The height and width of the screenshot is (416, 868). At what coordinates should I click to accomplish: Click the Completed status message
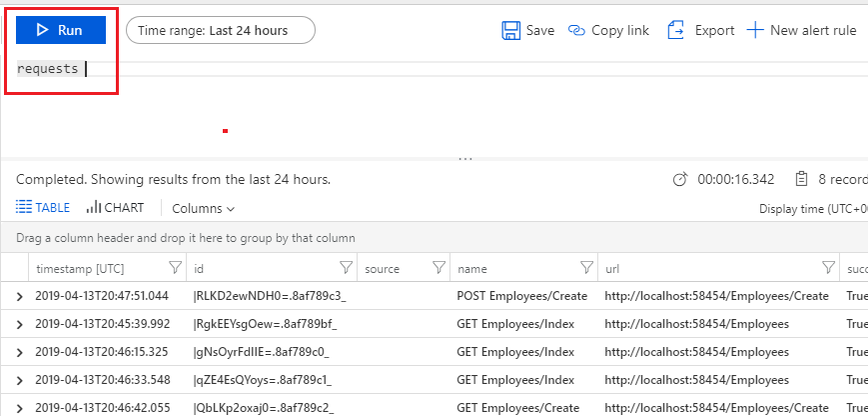(173, 179)
